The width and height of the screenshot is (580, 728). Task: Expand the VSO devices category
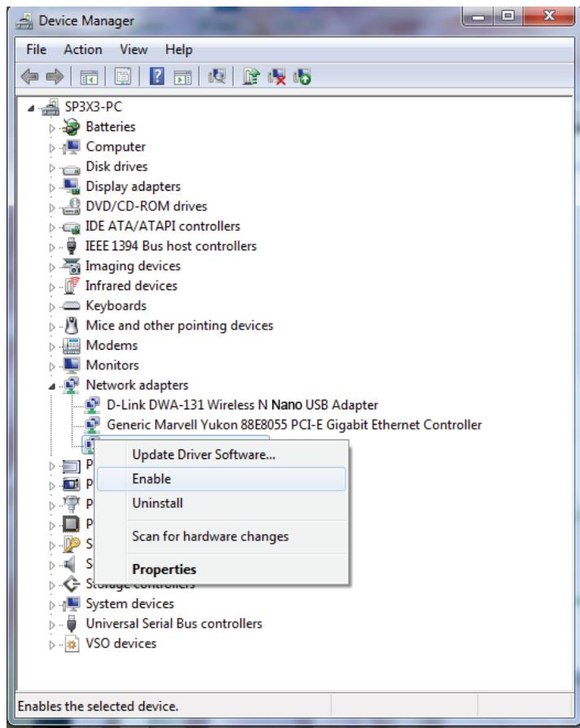pos(52,645)
